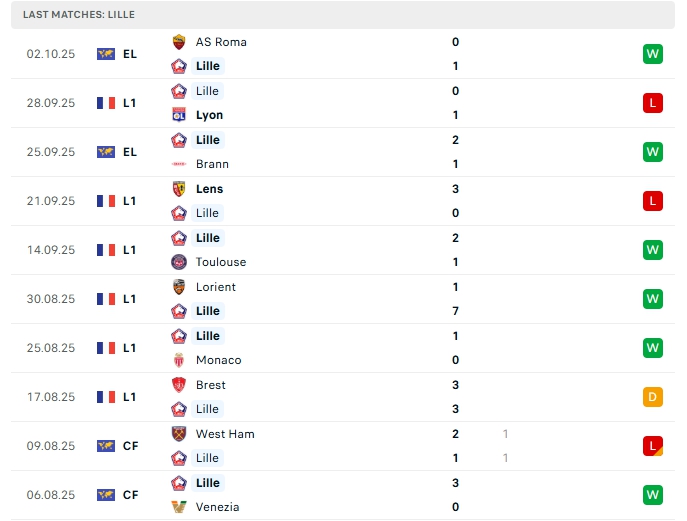Click the Lyon club crest icon
The width and height of the screenshot is (687, 521).
point(179,115)
